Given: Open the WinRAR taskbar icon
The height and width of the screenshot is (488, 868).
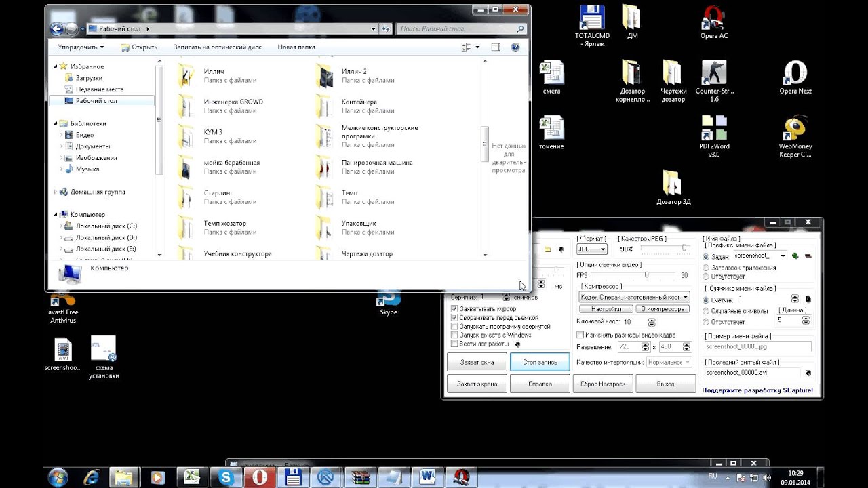Looking at the screenshot, I should (360, 477).
